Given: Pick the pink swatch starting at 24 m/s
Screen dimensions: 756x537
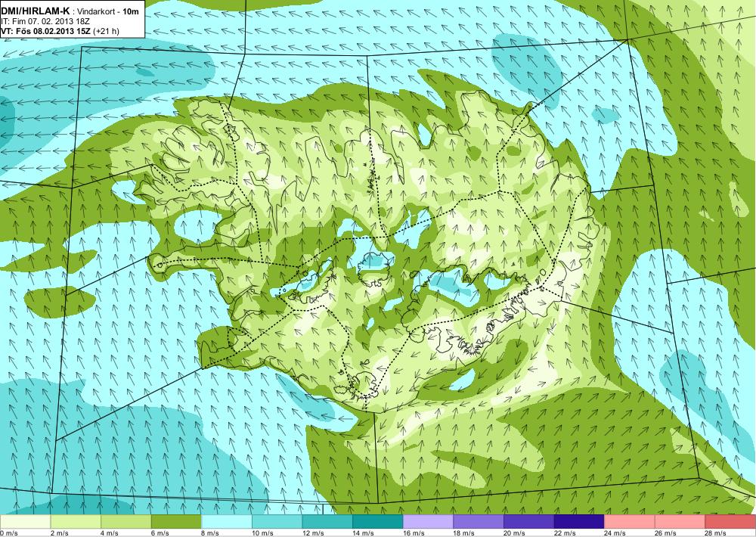Looking at the screenshot, I should 630,522.
